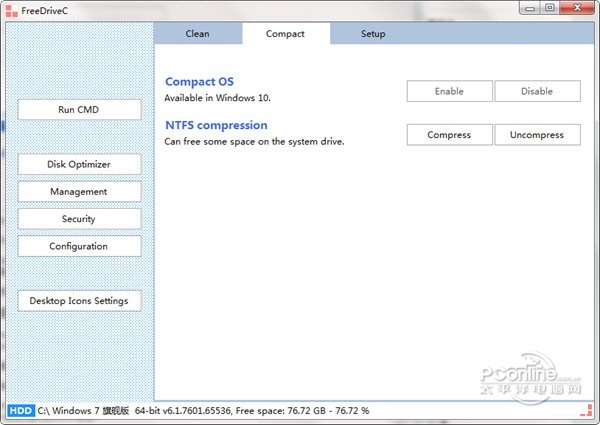The width and height of the screenshot is (600, 425).
Task: Open the Setup tab
Action: click(x=373, y=33)
